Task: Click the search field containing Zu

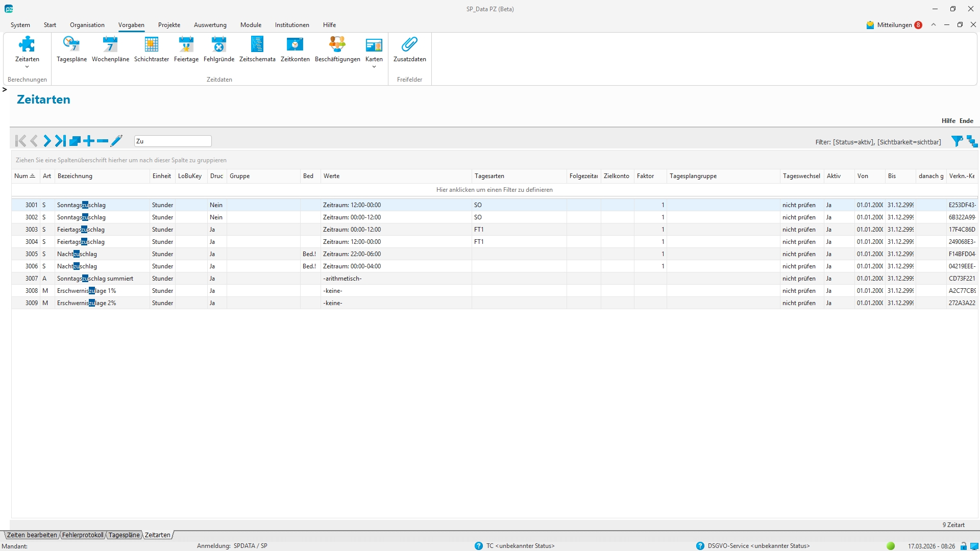Action: pos(173,141)
